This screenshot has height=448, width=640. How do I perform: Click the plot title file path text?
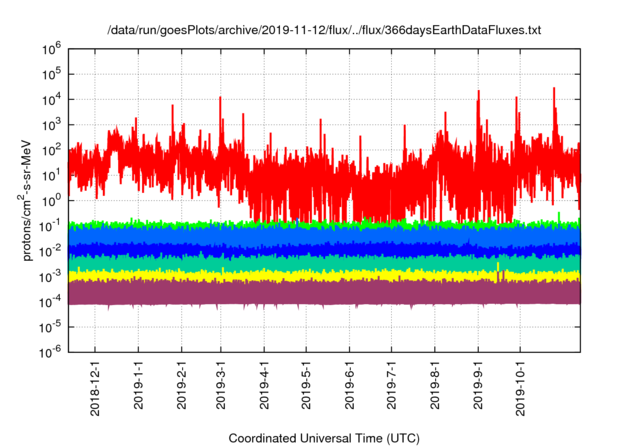pos(324,30)
